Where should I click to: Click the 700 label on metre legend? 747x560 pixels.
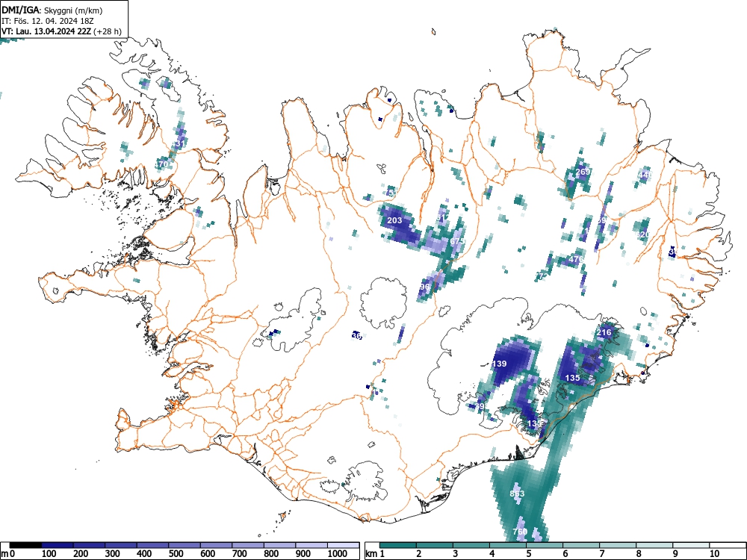pos(239,554)
